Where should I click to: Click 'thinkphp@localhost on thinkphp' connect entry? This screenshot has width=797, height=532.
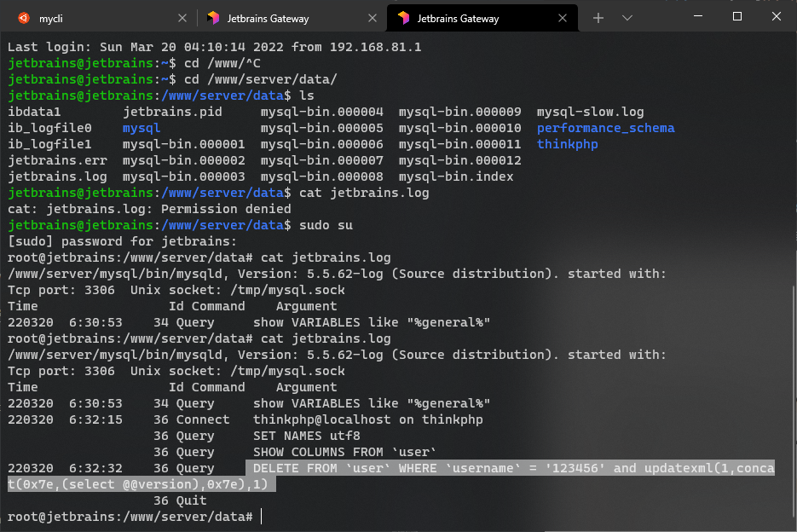coord(368,419)
